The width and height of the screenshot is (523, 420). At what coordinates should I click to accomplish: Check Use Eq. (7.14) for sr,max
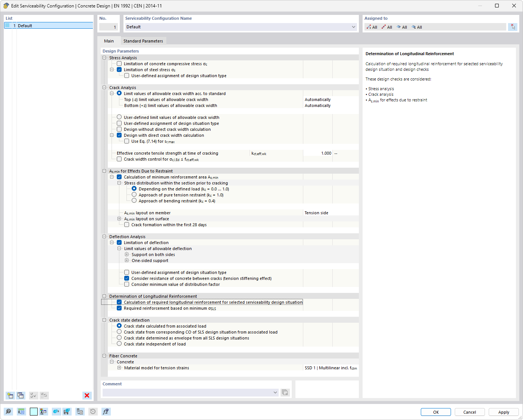[x=126, y=141]
